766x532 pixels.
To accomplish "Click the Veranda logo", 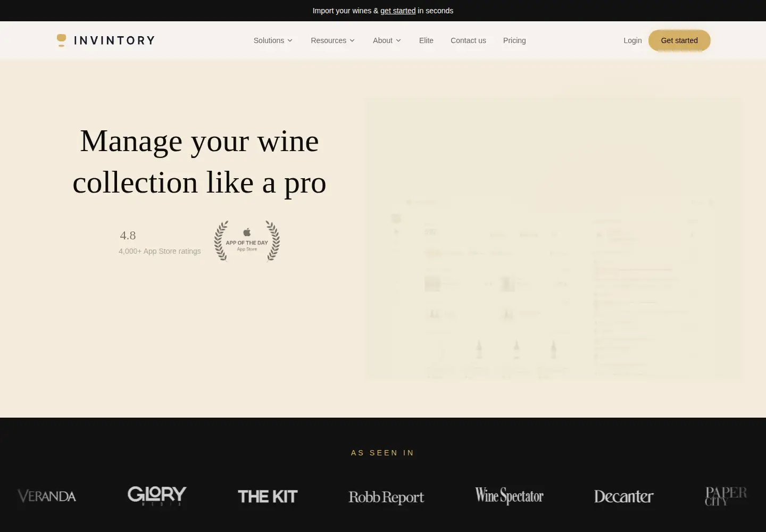I will 47,496.
